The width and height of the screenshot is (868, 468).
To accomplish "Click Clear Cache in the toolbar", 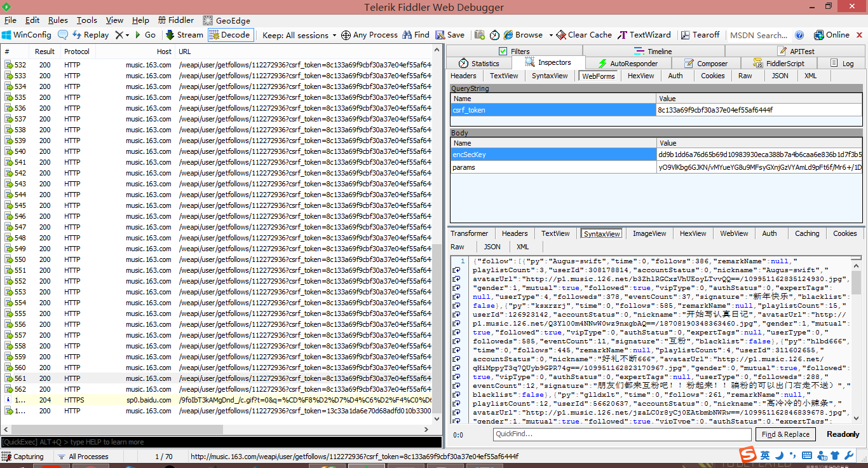I will [585, 35].
